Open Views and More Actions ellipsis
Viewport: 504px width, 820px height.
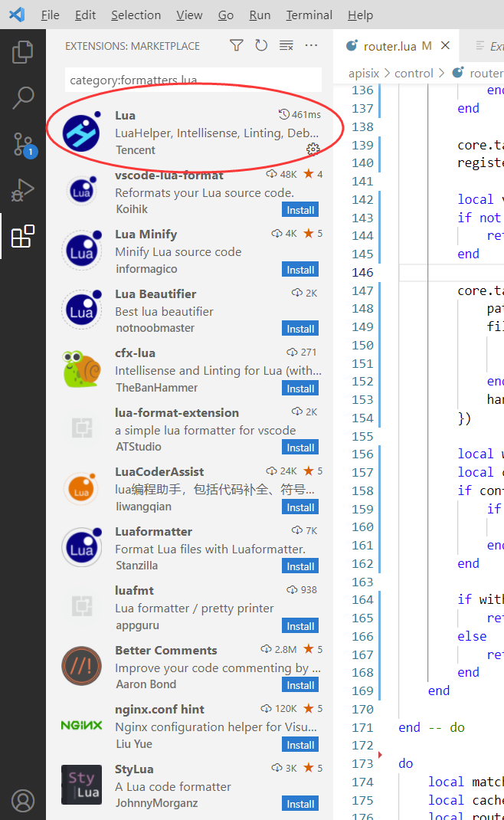click(311, 45)
